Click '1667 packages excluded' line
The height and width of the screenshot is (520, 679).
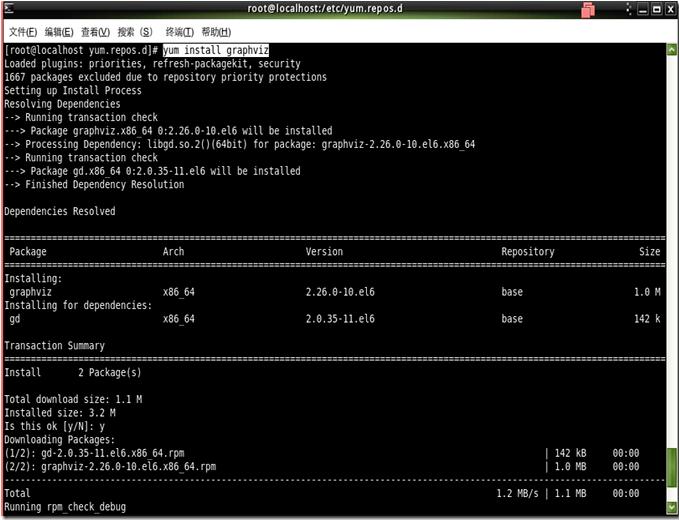[165, 77]
